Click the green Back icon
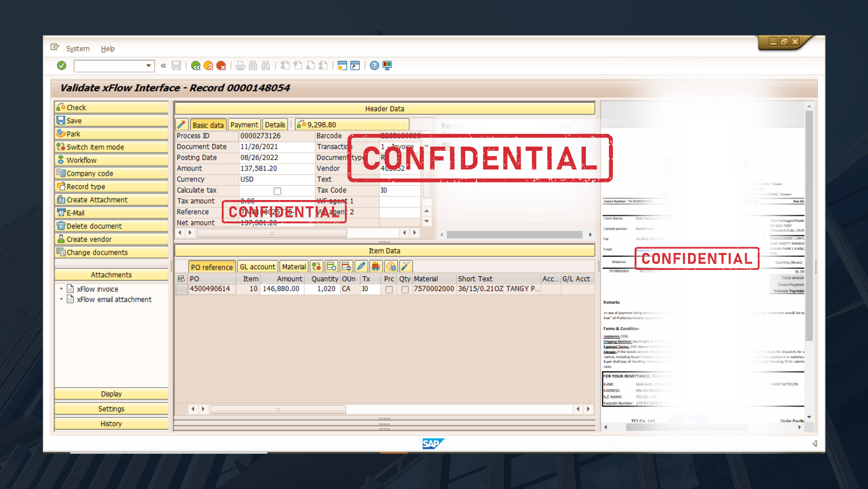868x489 pixels. [x=196, y=66]
